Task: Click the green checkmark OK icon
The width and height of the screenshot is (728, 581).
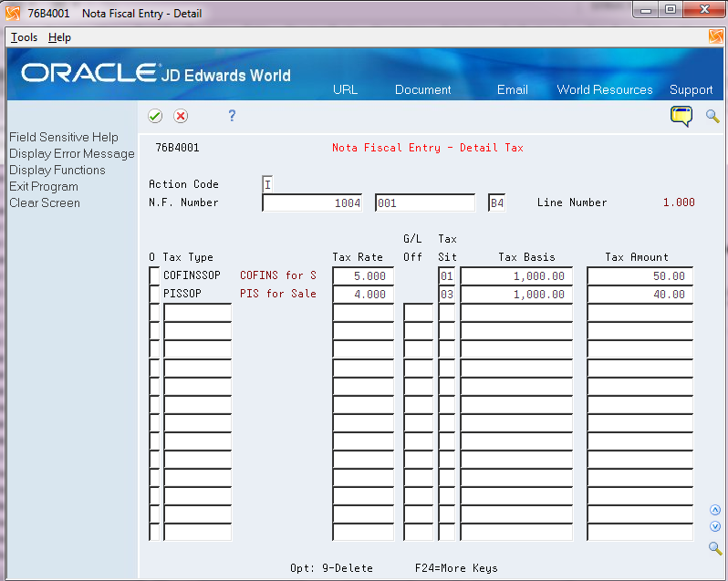Action: tap(155, 116)
